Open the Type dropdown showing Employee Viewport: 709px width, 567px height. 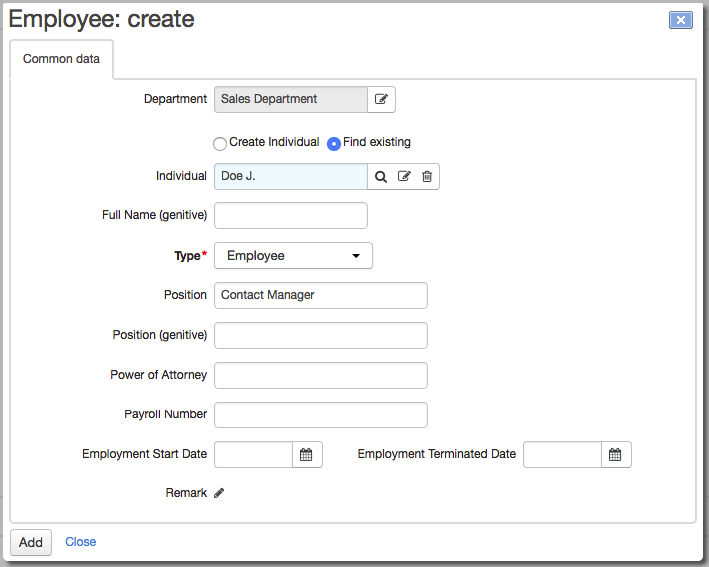coord(293,255)
